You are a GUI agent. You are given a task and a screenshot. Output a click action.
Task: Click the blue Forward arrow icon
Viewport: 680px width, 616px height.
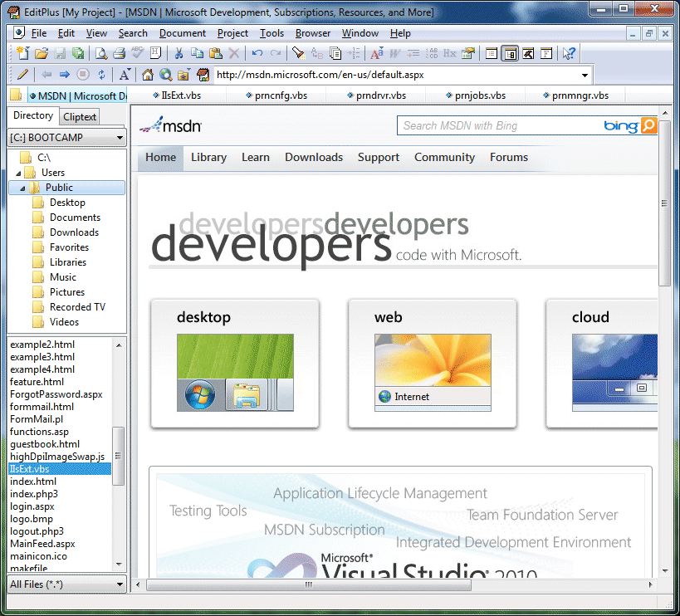(x=65, y=75)
